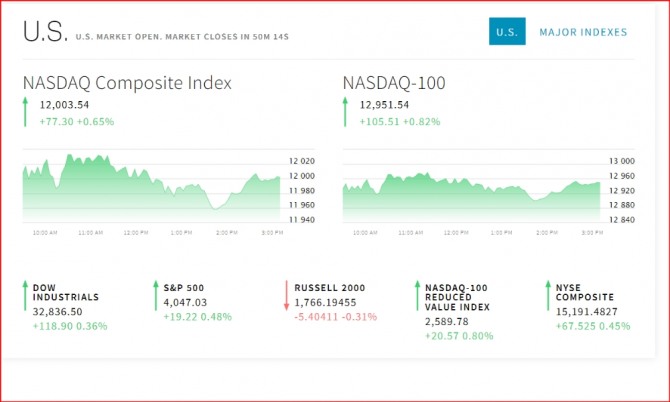Open the Dow Industrials index
The image size is (670, 402).
pos(66,292)
